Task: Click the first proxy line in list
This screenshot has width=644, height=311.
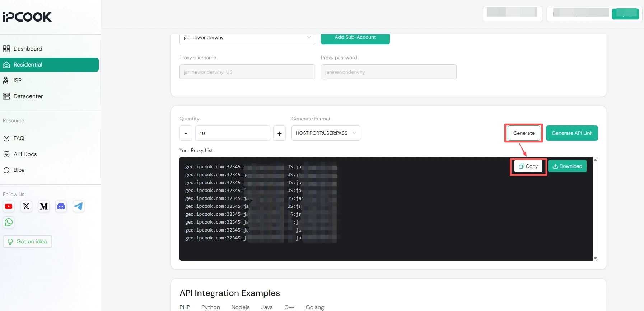Action: 261,167
